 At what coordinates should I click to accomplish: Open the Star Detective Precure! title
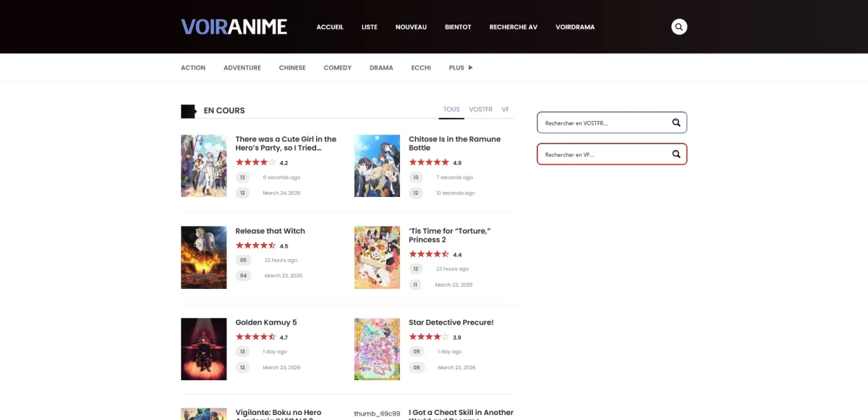(451, 322)
